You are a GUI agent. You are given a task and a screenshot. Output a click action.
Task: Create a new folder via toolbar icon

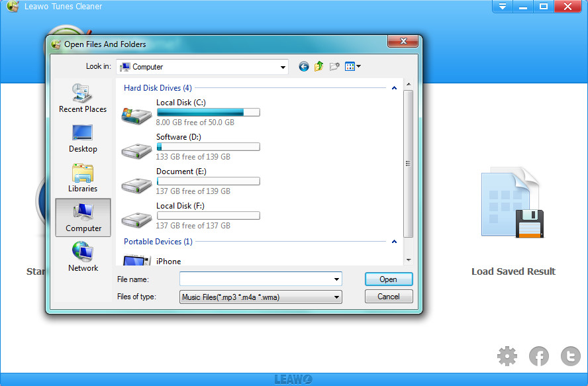(x=334, y=66)
